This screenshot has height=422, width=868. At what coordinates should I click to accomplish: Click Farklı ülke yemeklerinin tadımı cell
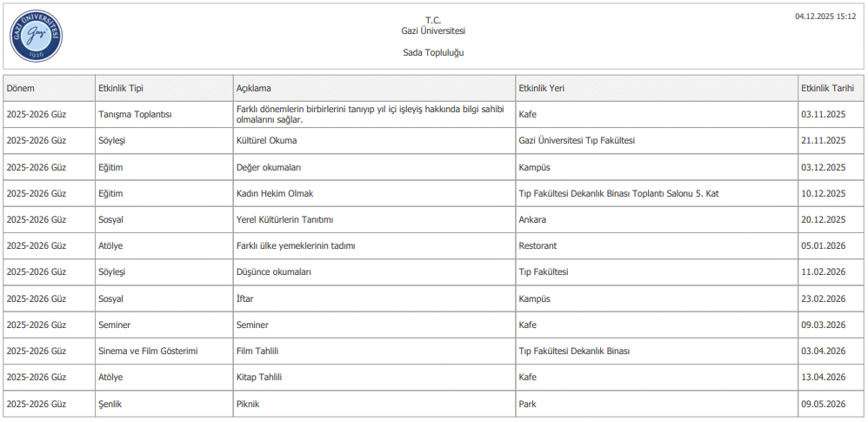coord(296,246)
